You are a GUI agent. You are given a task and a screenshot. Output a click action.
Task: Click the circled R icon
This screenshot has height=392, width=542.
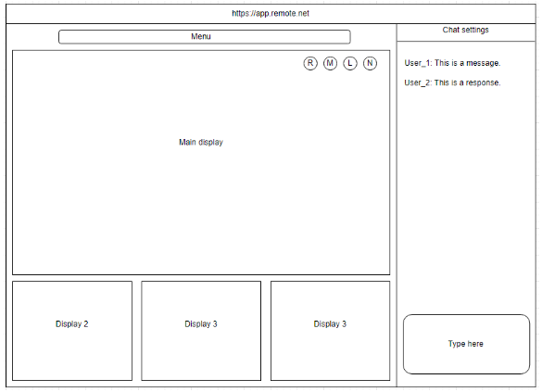pyautogui.click(x=310, y=63)
